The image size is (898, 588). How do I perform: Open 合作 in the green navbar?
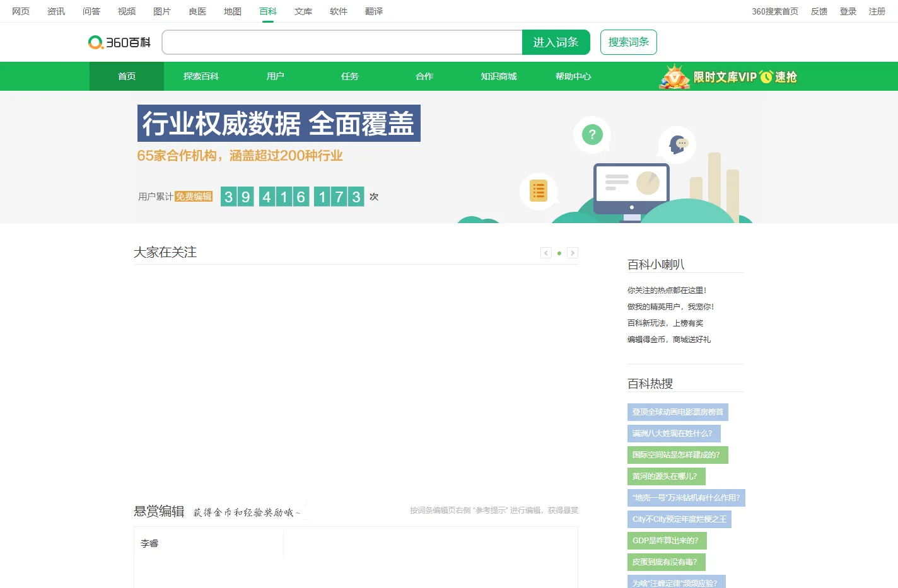[x=424, y=76]
